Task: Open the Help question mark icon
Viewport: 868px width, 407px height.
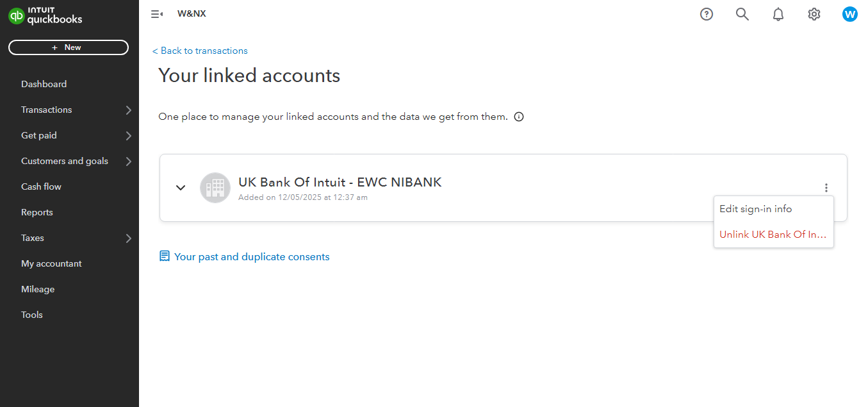Action: (x=707, y=14)
